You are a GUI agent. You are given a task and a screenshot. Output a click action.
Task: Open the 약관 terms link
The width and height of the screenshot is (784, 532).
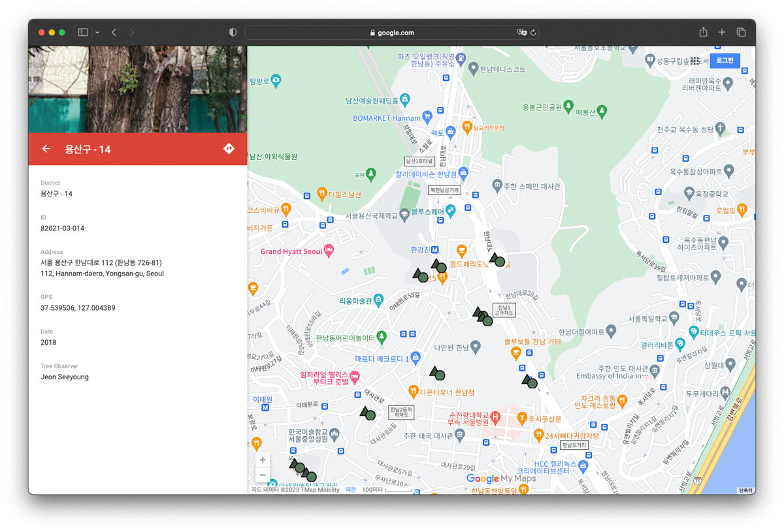tap(351, 490)
